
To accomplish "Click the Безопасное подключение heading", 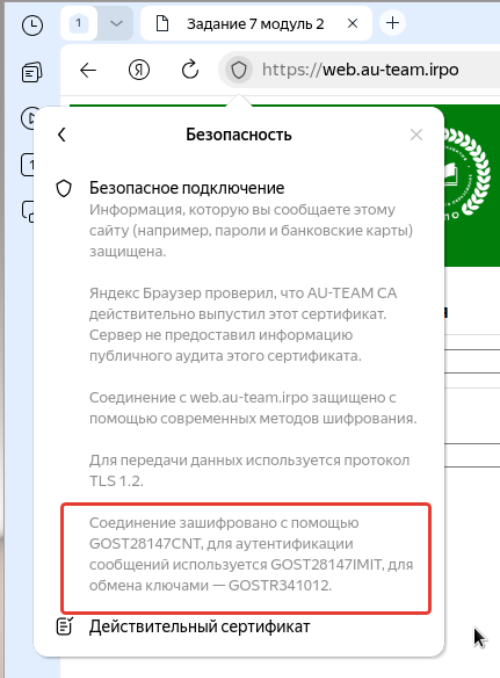I will 187,188.
